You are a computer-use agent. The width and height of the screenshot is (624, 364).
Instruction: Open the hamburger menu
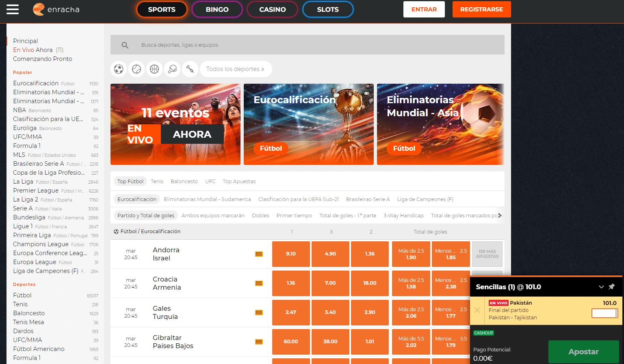click(13, 9)
